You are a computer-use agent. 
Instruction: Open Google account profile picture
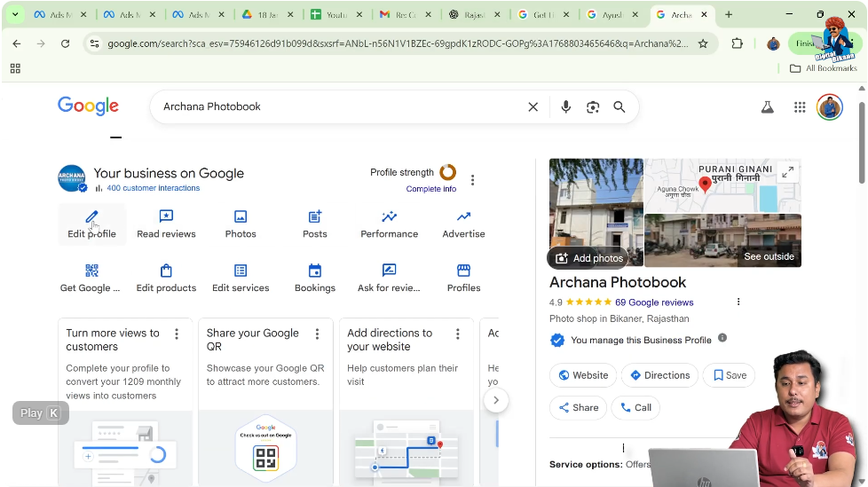[x=829, y=107]
